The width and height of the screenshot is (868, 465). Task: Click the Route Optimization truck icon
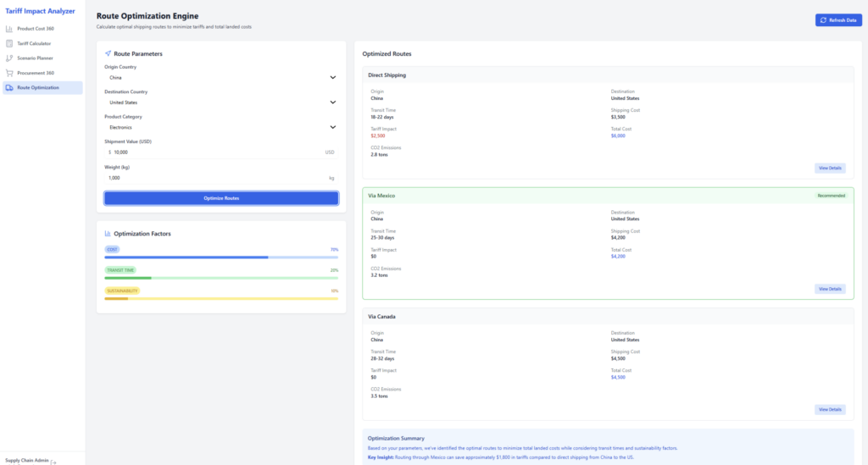9,88
